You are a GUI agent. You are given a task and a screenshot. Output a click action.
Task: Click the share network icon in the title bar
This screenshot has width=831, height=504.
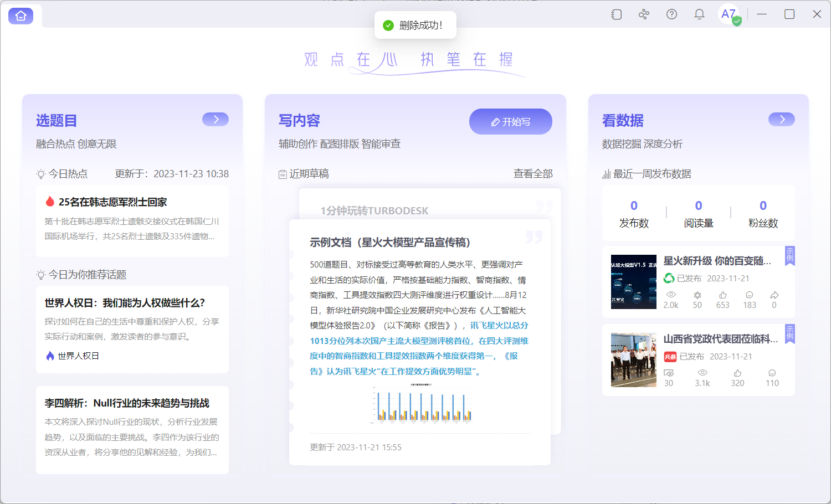644,14
